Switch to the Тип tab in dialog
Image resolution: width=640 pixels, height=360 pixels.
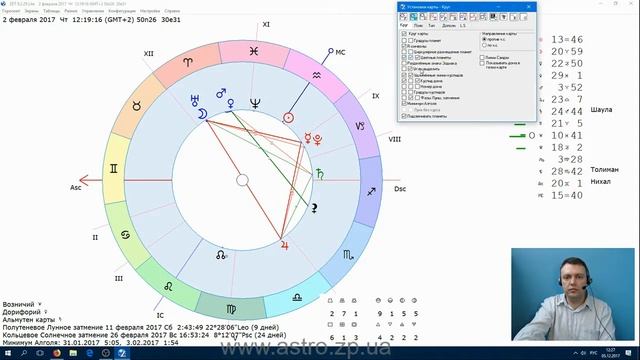click(431, 26)
